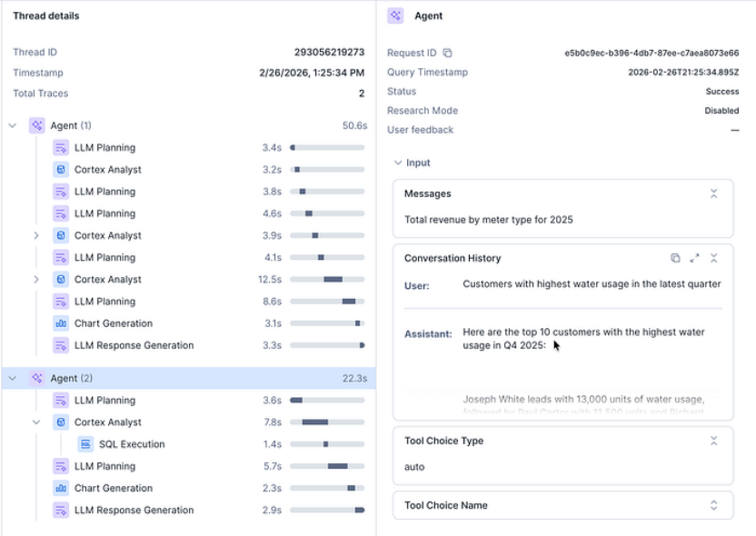This screenshot has height=536, width=756.
Task: Expand the Tool Choice Name card
Action: tap(714, 505)
